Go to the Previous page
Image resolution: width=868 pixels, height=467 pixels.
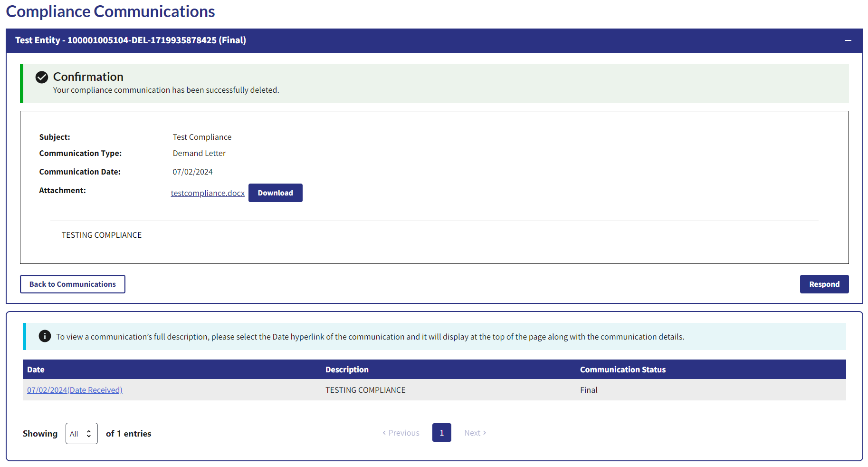click(x=401, y=433)
